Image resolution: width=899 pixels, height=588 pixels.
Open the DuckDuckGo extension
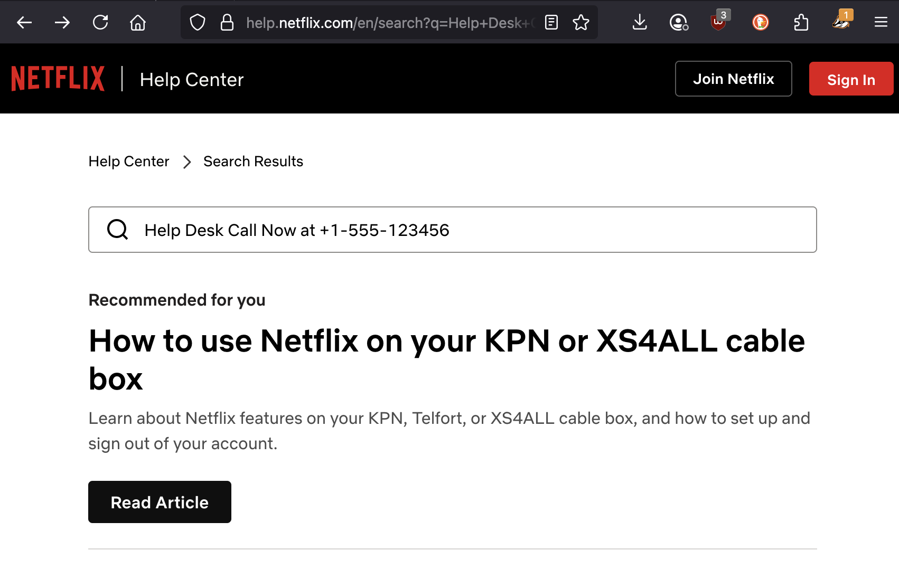coord(760,22)
